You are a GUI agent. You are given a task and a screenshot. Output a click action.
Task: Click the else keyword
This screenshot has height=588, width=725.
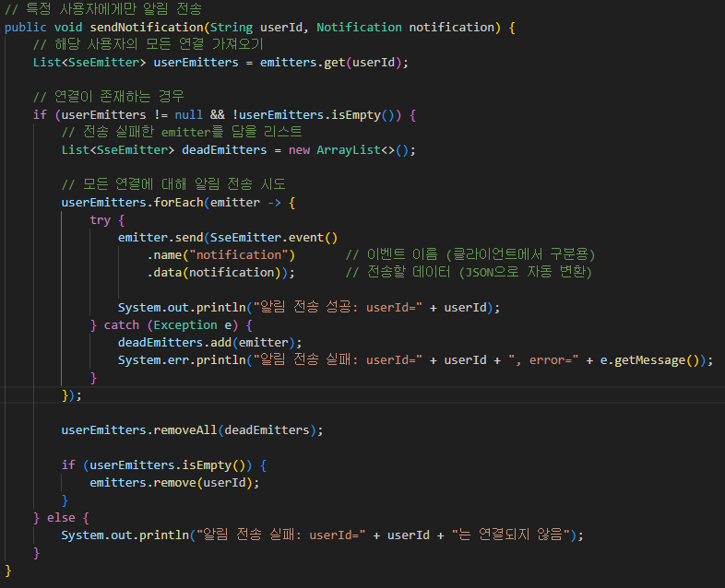click(61, 518)
